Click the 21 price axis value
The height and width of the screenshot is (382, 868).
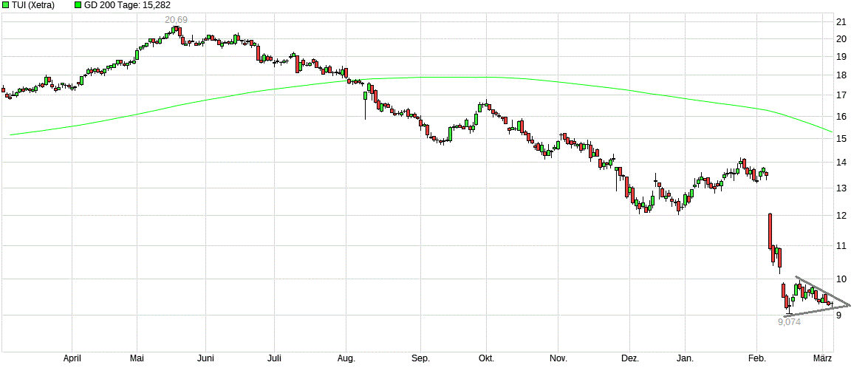point(841,22)
